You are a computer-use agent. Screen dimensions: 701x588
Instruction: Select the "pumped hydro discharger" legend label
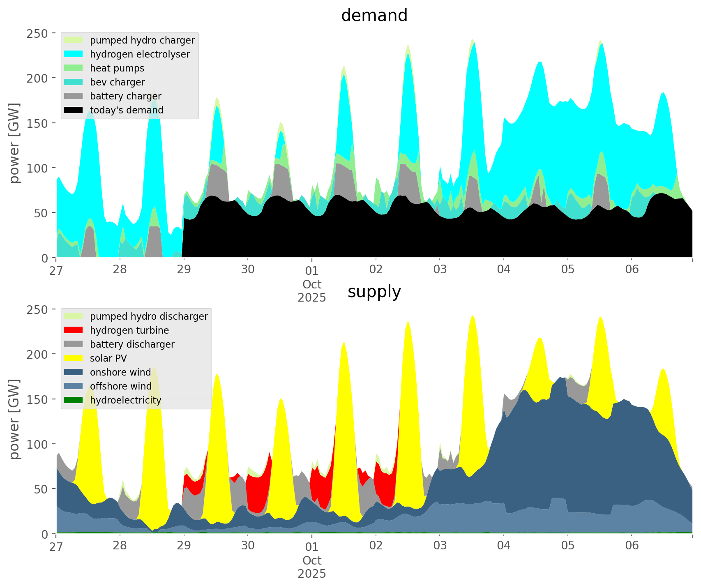[x=149, y=316]
